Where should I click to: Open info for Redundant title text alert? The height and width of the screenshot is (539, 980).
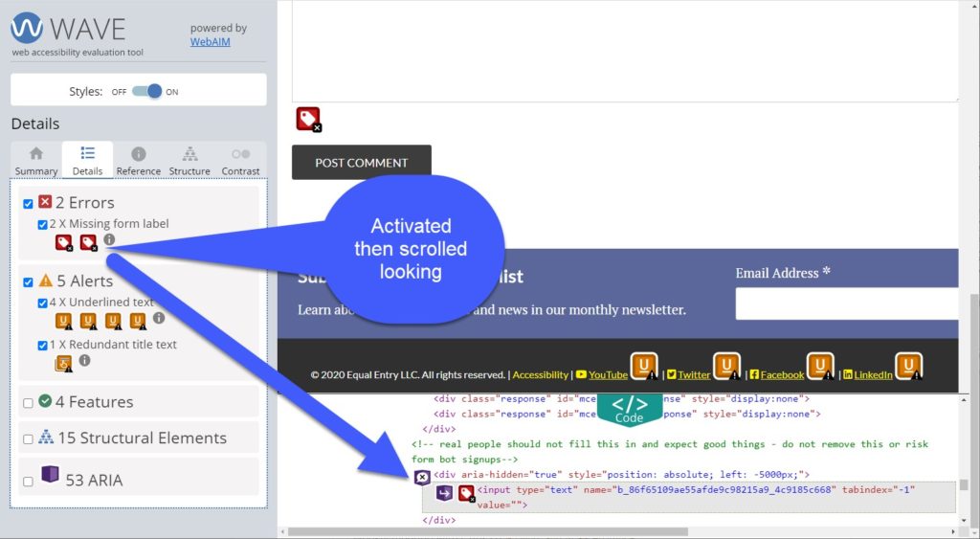[84, 361]
